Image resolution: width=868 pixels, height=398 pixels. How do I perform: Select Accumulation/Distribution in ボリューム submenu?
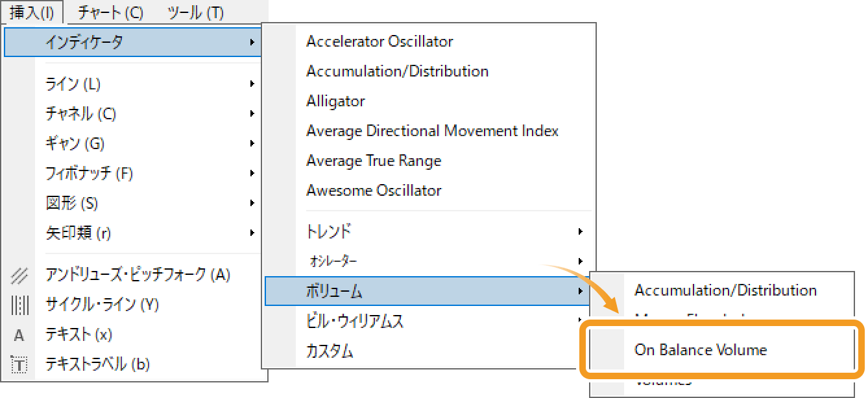(725, 290)
